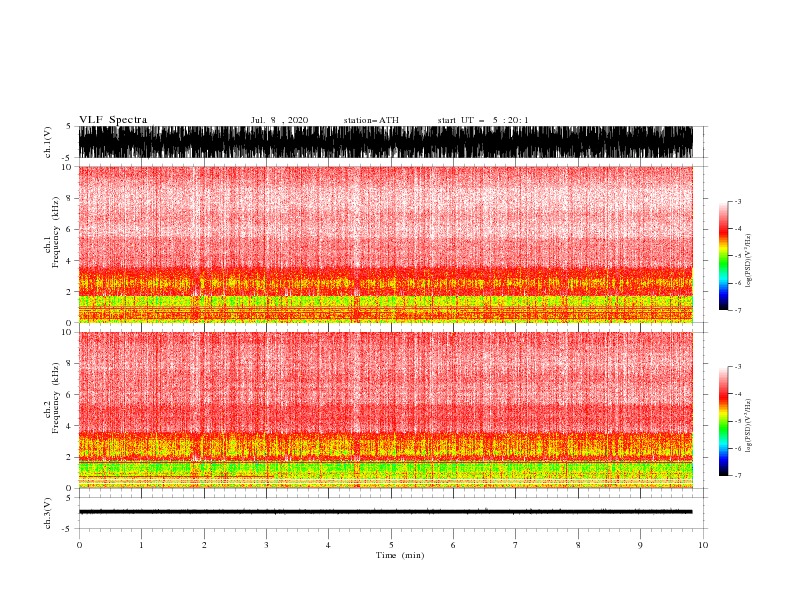
Task: Click time axis tick label "2"
Action: click(x=204, y=545)
